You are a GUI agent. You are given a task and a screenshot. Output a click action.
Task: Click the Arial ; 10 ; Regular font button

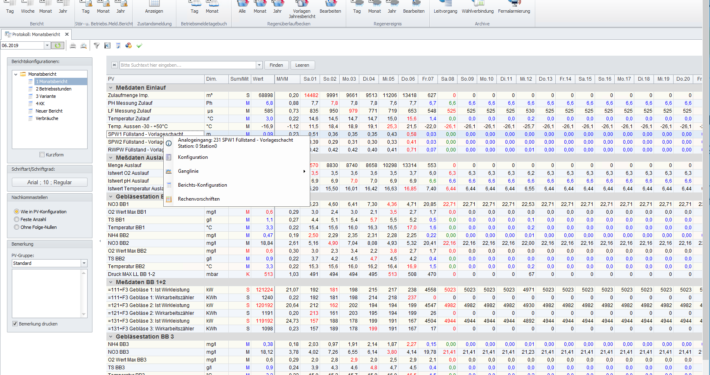coord(49,182)
